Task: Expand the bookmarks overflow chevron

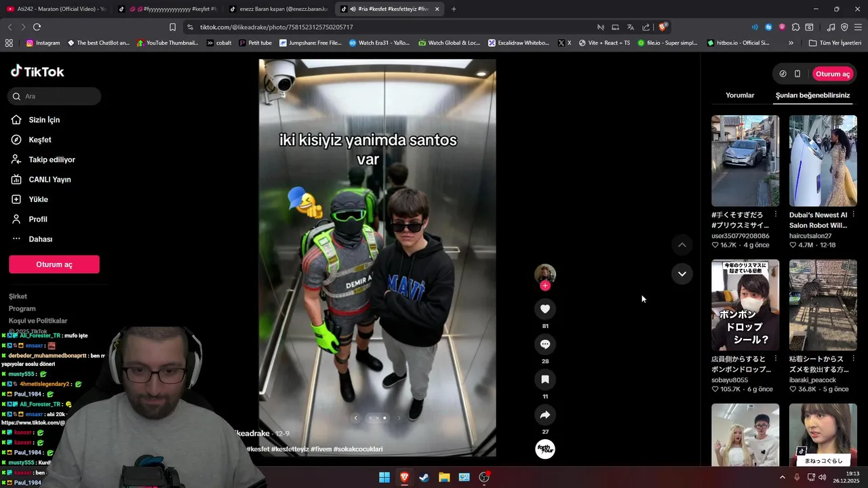Action: (x=791, y=43)
